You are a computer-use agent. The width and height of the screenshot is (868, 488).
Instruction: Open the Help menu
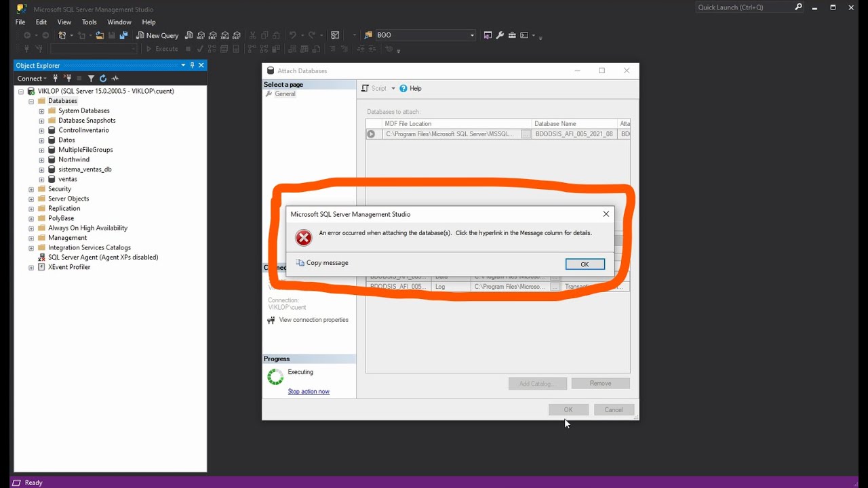(x=149, y=22)
